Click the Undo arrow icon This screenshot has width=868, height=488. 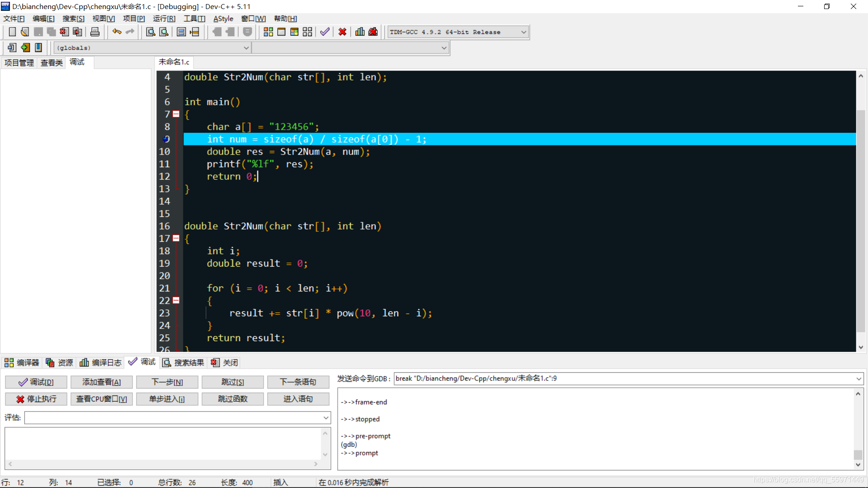click(117, 32)
